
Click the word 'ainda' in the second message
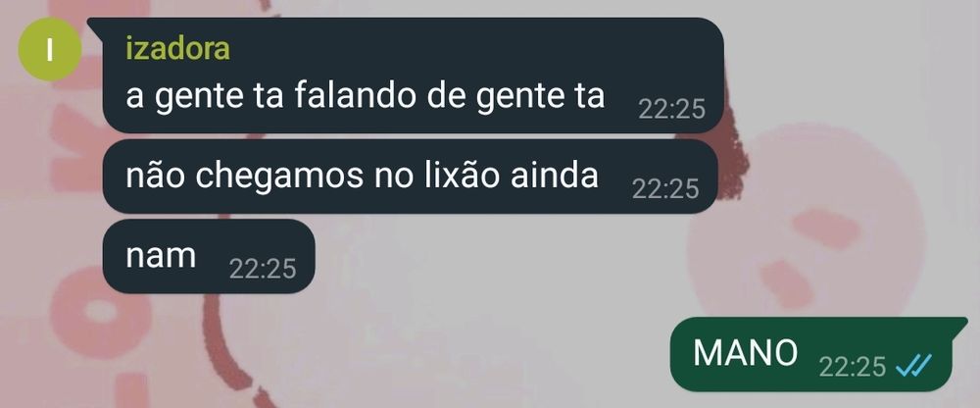(x=555, y=176)
